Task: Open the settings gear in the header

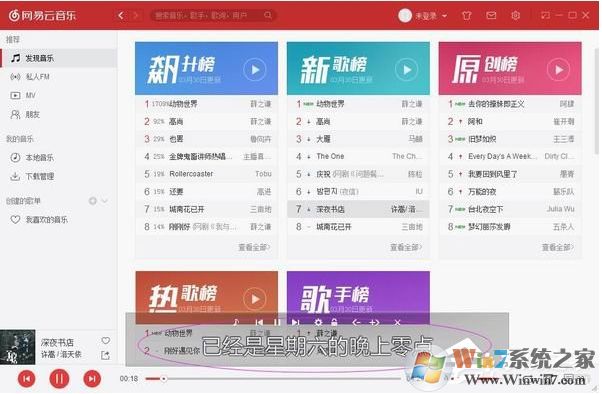Action: [516, 15]
